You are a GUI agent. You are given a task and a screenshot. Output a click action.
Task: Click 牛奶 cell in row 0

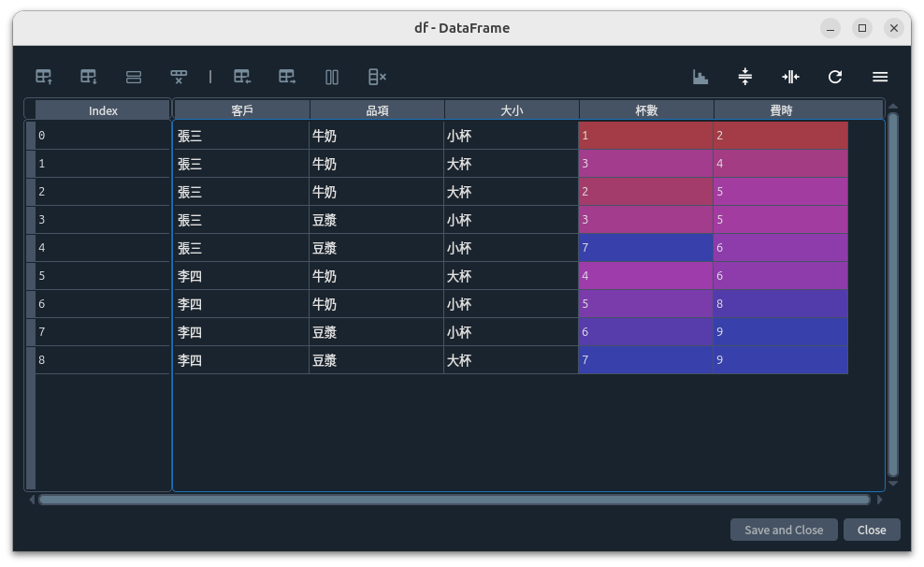pyautogui.click(x=377, y=136)
